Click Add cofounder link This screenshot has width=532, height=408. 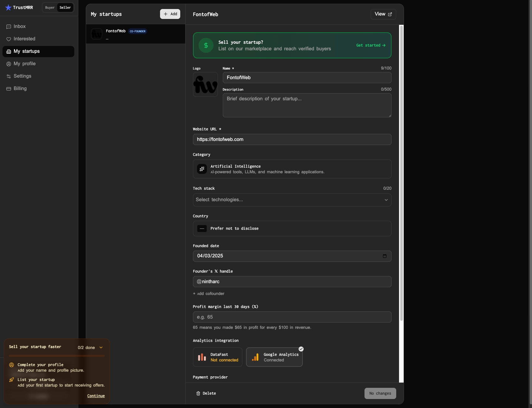209,294
